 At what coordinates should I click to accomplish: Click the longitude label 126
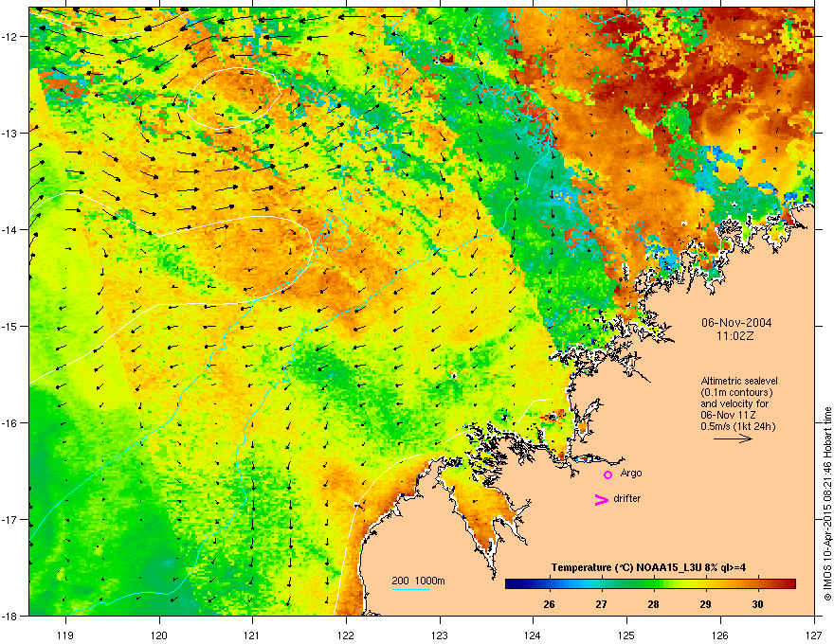coord(720,635)
